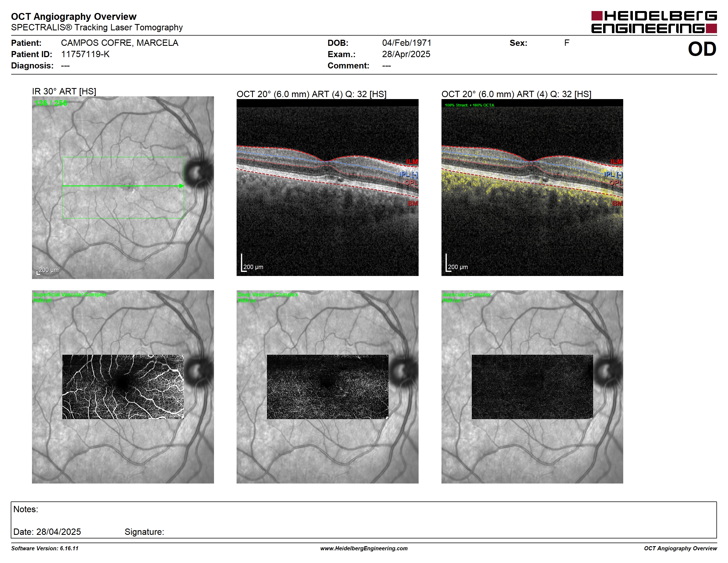Click the Date: 28/04/2025 text
The width and height of the screenshot is (728, 563).
pyautogui.click(x=47, y=532)
